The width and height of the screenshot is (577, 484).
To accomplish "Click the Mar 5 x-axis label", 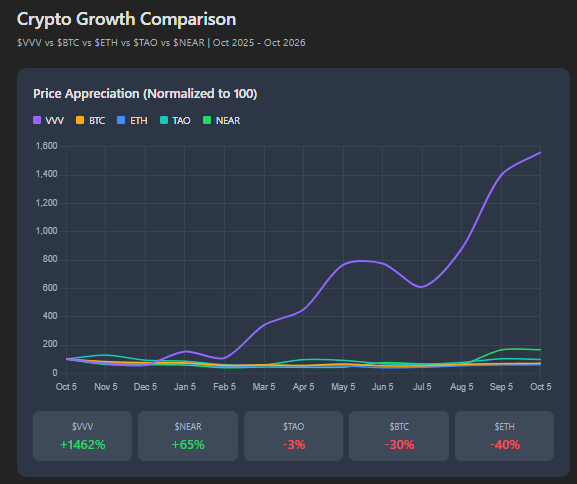I will (x=264, y=387).
